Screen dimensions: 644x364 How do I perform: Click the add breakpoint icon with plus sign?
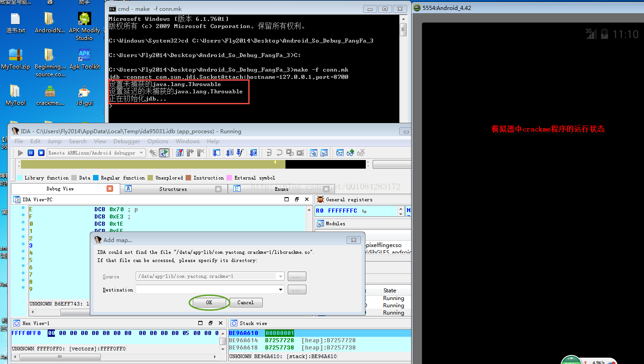pyautogui.click(x=190, y=153)
